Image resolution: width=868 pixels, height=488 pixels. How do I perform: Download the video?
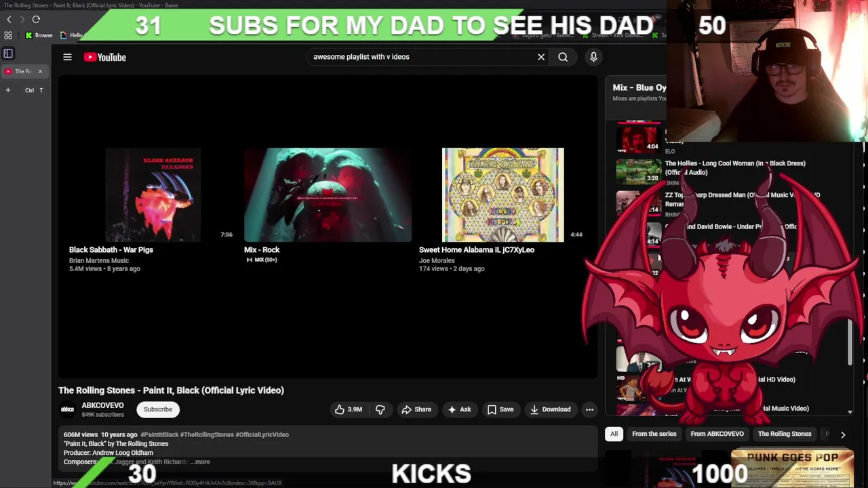(551, 409)
